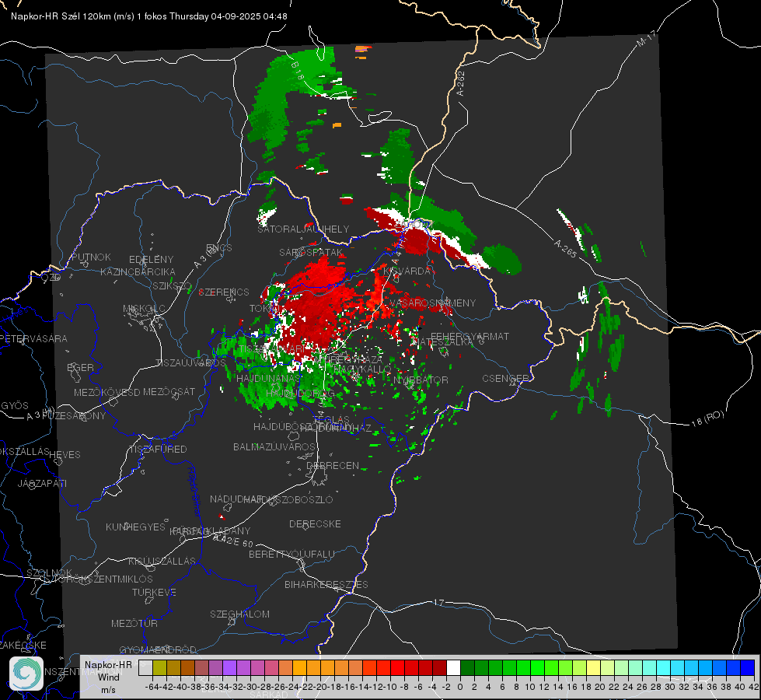Click the BIHARKERESZTES label

coord(326,584)
